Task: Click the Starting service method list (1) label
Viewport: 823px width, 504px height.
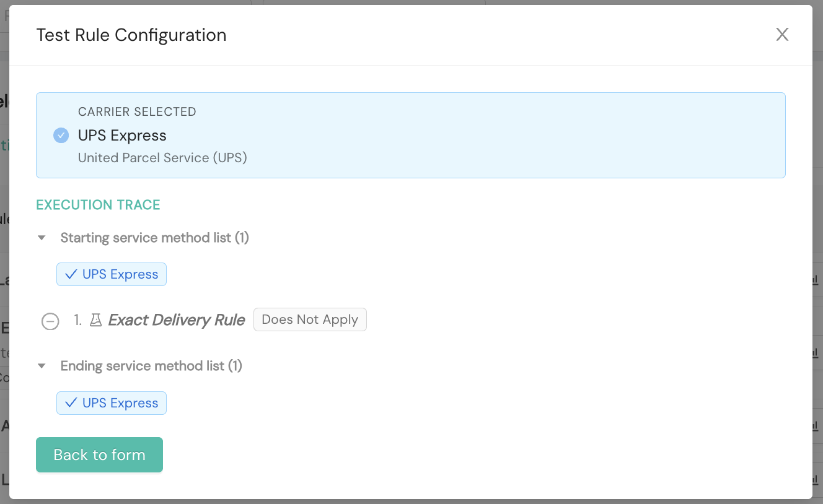Action: 155,238
